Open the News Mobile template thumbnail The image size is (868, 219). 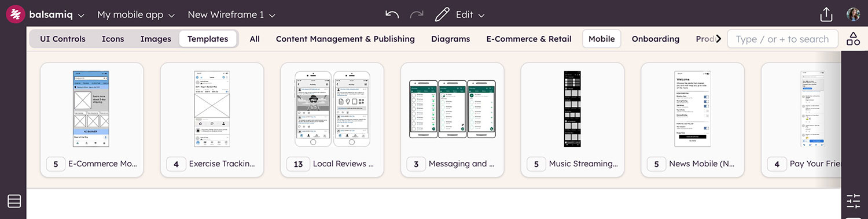pos(693,109)
